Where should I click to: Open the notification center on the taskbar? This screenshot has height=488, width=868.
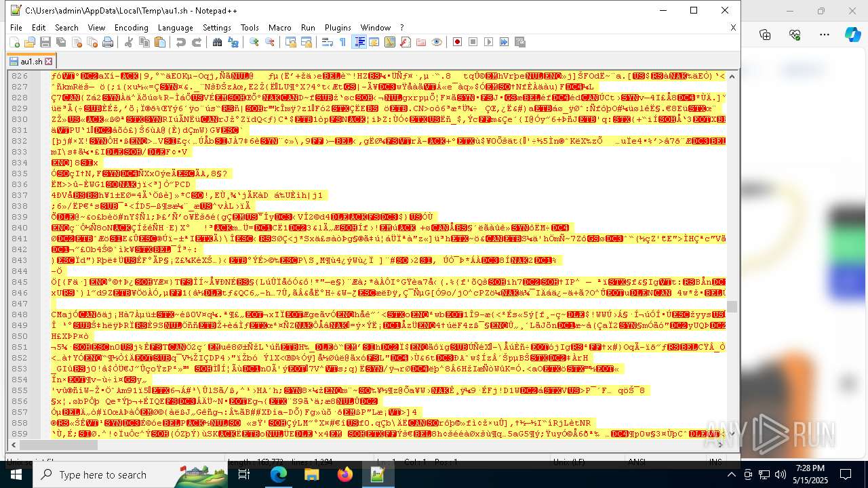coord(846,474)
